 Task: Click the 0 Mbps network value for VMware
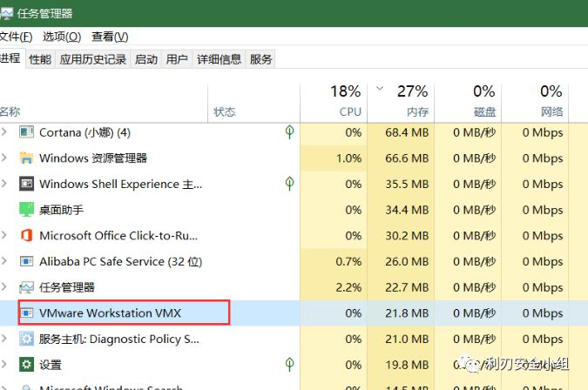[x=543, y=313]
